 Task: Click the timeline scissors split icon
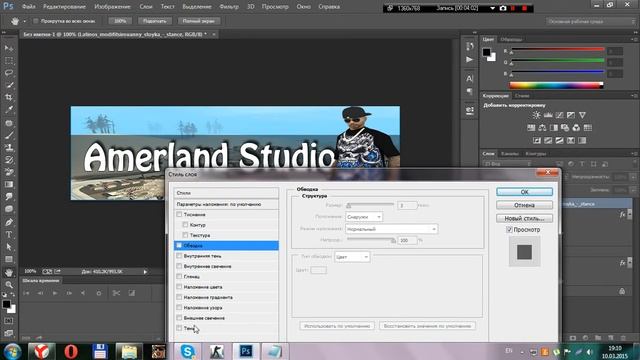116,293
